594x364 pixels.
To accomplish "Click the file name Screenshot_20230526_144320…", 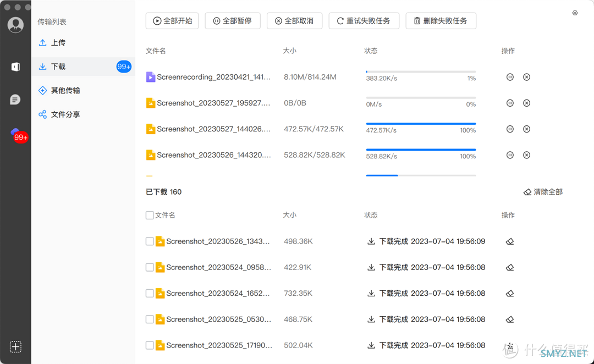I will [x=214, y=155].
